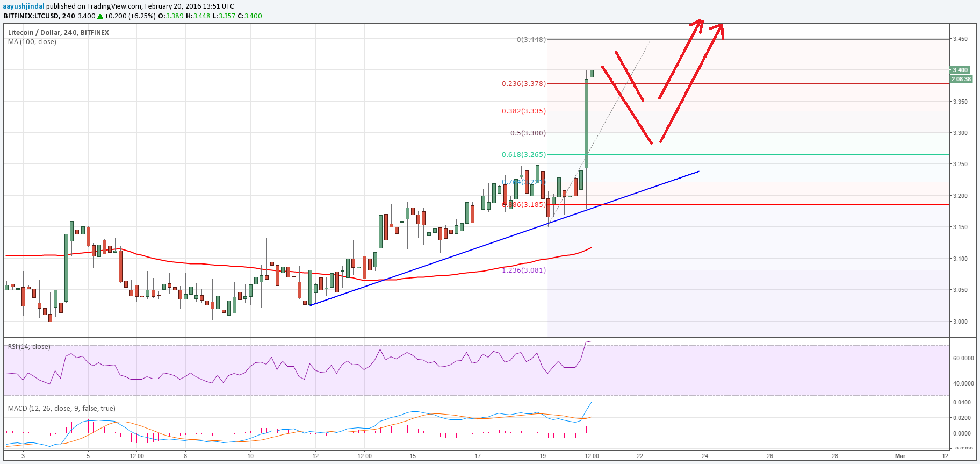Click the green up-triangle price change icon
This screenshot has height=464, width=980.
[x=100, y=16]
